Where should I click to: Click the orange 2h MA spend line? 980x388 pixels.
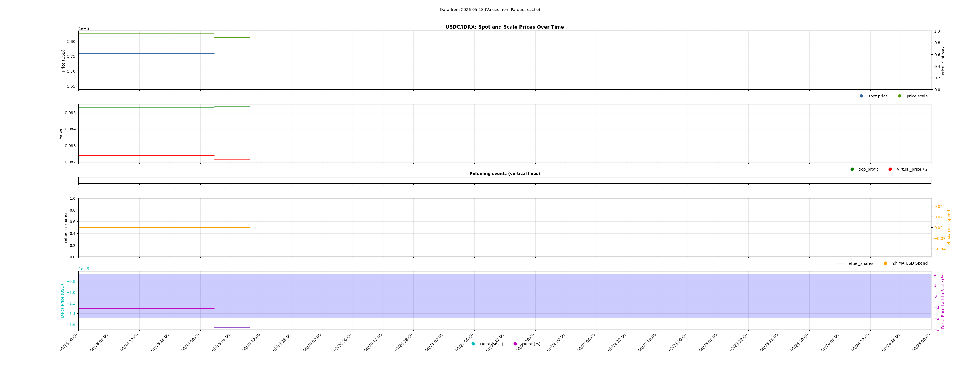coord(164,227)
